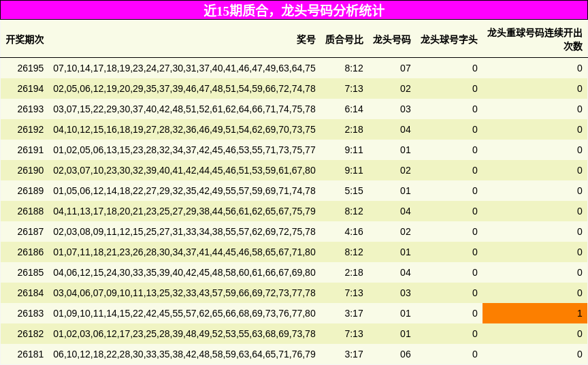Image resolution: width=588 pixels, height=365 pixels.
Task: Click ratio 8:12 in row 26188
Action: (354, 211)
